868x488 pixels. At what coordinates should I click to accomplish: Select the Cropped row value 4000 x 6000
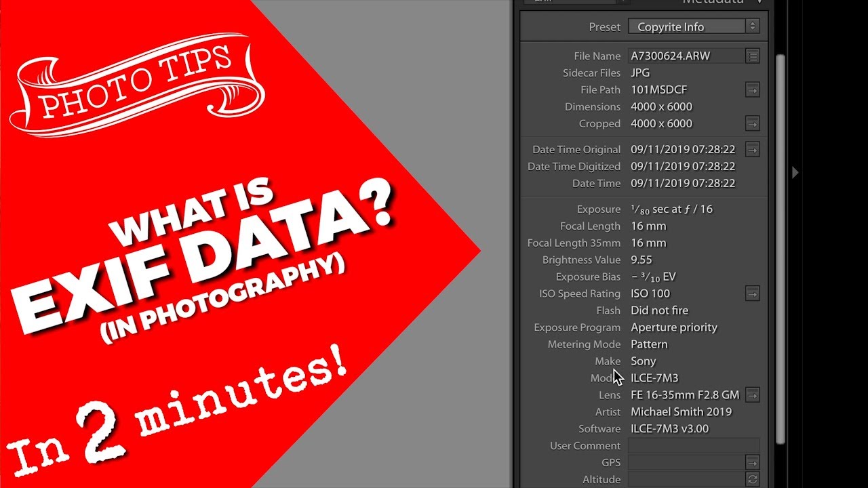tap(661, 123)
